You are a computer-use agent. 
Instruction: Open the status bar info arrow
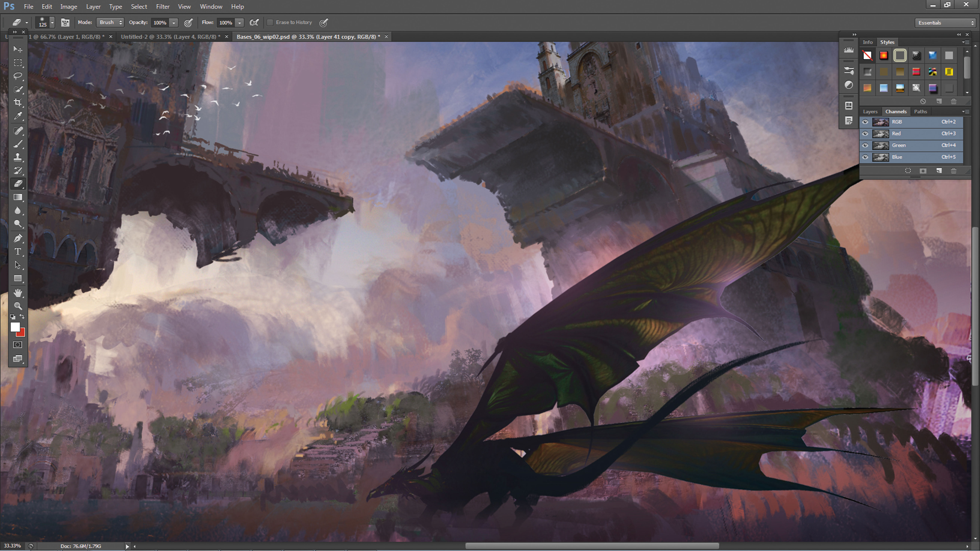tap(127, 546)
